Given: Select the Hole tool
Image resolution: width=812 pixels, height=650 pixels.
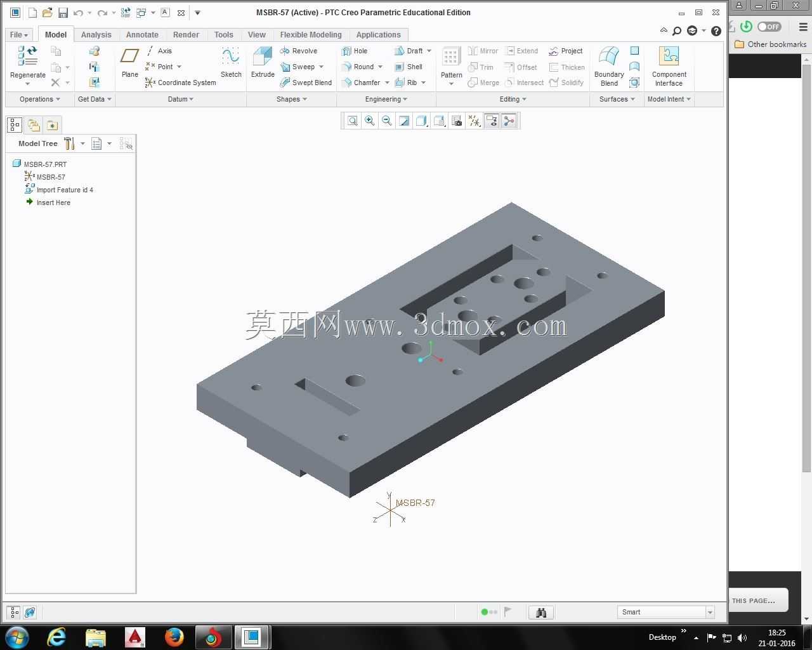Looking at the screenshot, I should (x=355, y=51).
